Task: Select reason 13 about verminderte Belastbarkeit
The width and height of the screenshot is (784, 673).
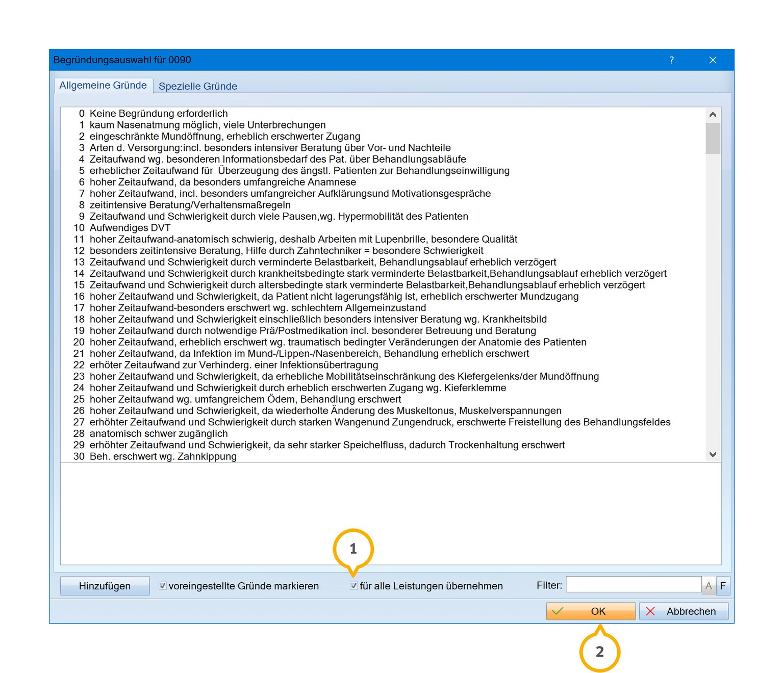Action: [383, 262]
